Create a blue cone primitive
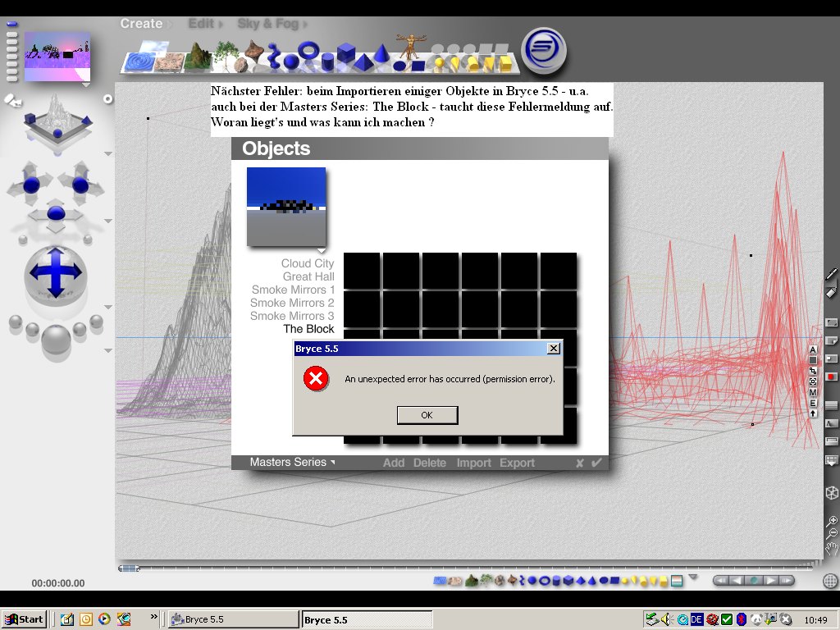 [381, 53]
